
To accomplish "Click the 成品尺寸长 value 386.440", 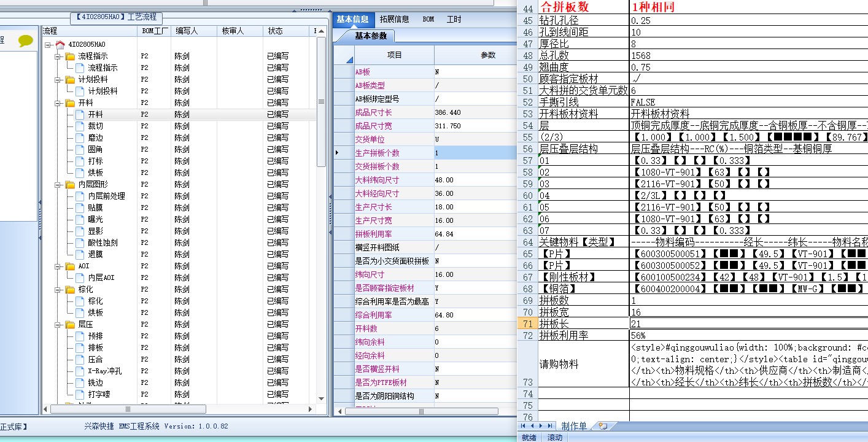I will 475,112.
